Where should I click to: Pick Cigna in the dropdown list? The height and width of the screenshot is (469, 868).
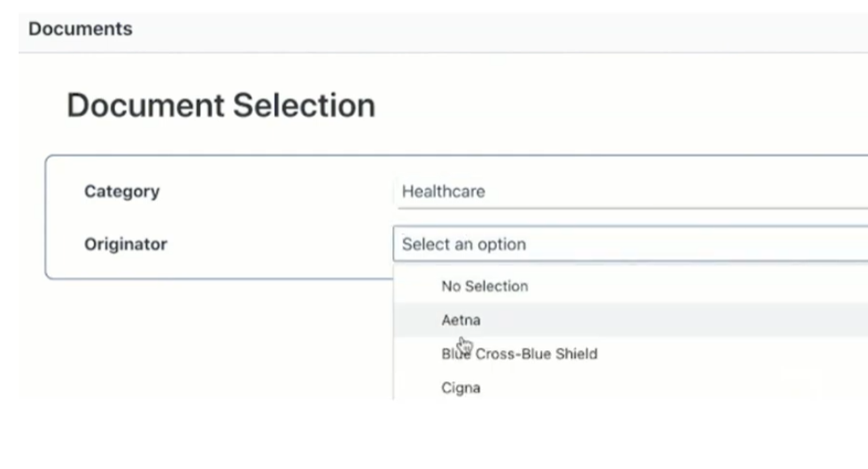click(631, 387)
